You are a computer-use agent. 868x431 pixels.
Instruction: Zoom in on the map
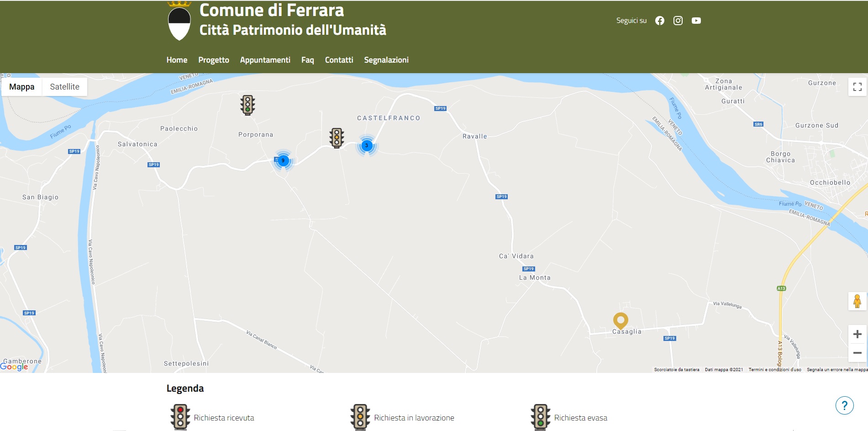(857, 334)
